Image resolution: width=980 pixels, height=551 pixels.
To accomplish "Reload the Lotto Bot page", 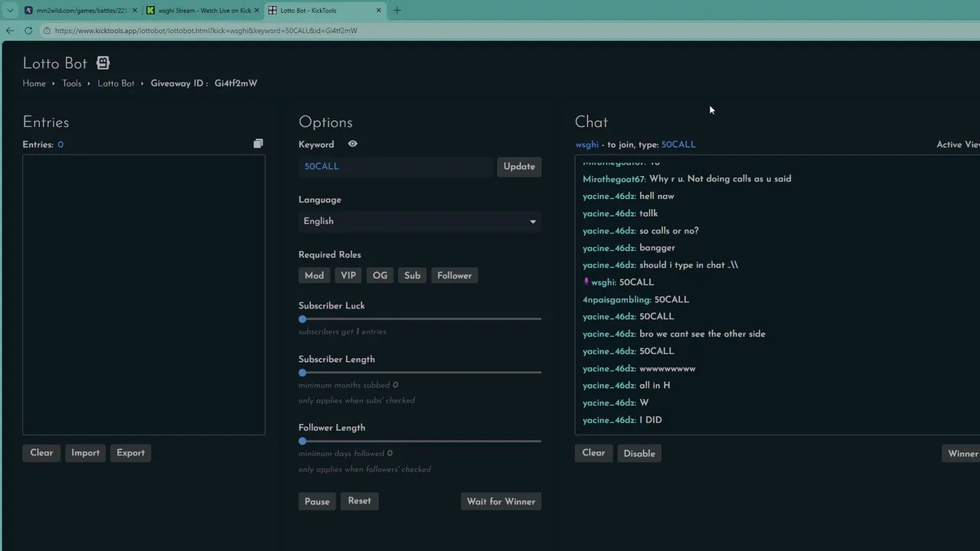I will click(x=28, y=31).
